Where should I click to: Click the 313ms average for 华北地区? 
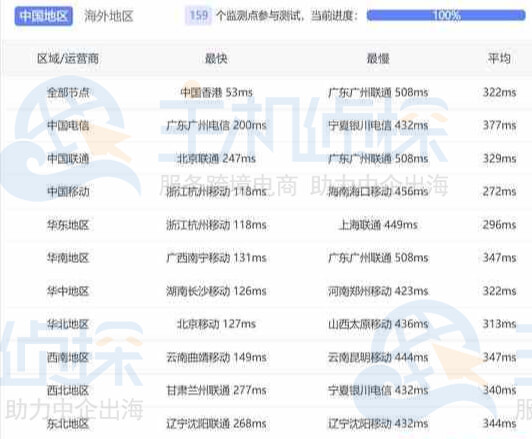click(499, 324)
